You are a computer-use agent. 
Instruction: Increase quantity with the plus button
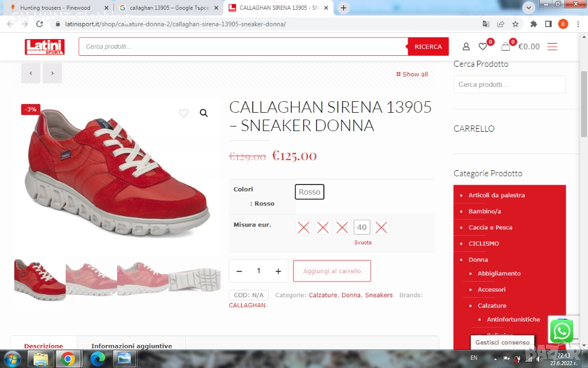278,271
